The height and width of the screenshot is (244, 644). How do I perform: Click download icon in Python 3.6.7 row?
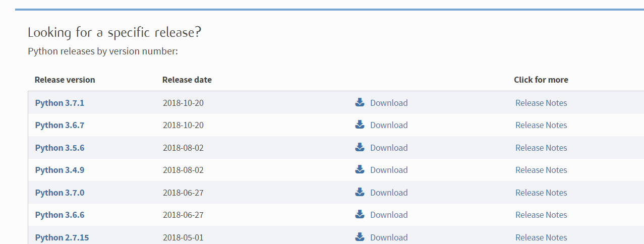(360, 125)
